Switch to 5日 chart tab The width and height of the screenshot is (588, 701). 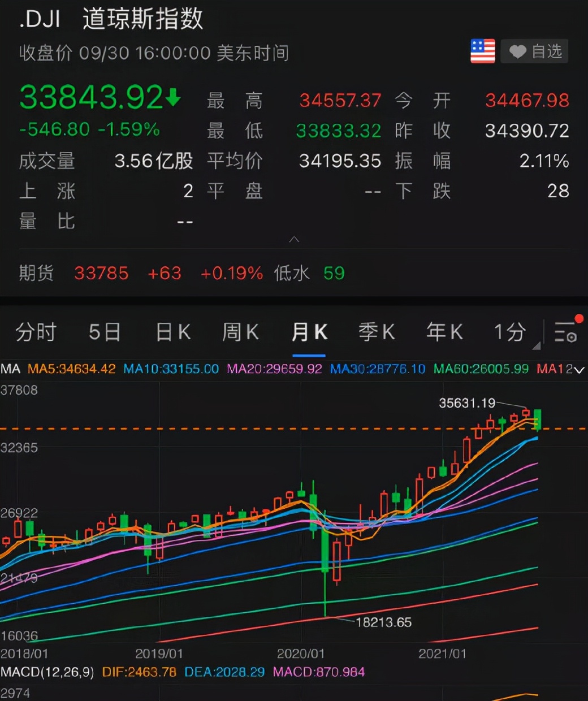click(105, 332)
